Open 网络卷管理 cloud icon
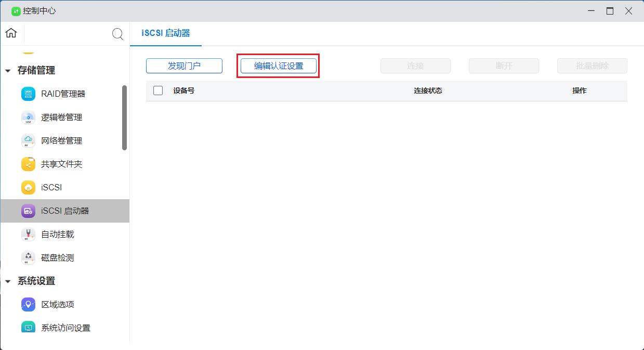This screenshot has height=350, width=644. 28,141
